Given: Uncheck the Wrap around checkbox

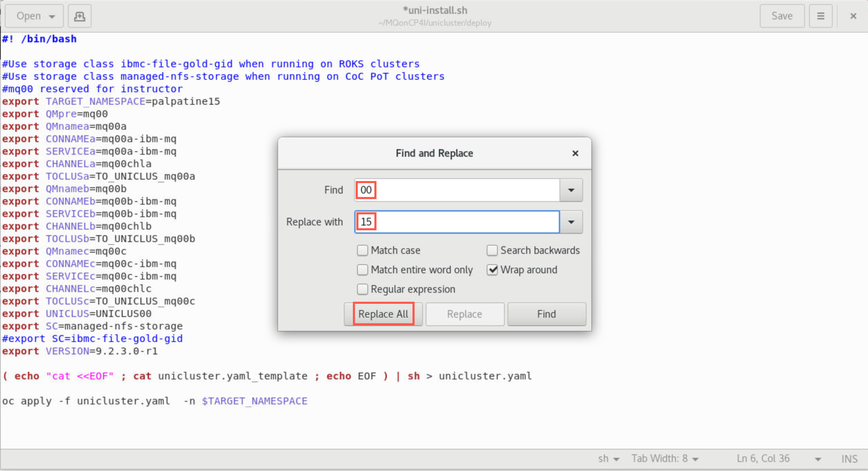Looking at the screenshot, I should (x=492, y=270).
